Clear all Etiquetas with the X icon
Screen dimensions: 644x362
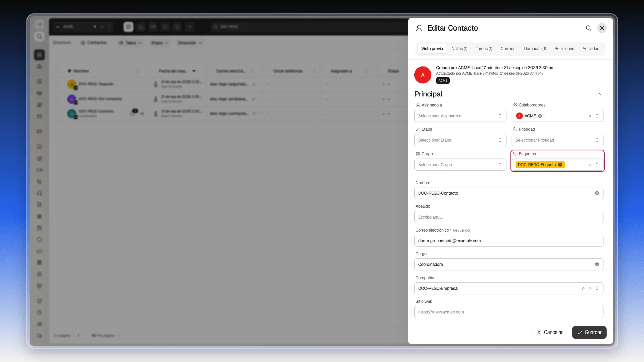590,165
